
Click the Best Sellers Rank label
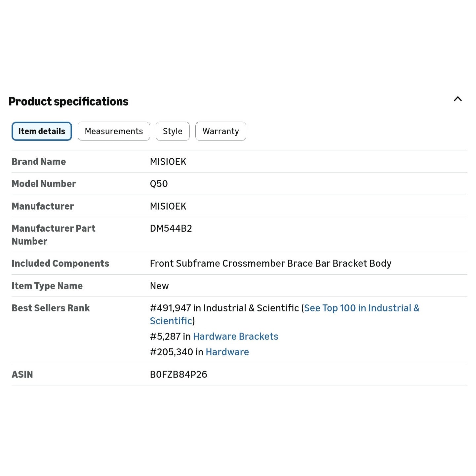pos(51,308)
